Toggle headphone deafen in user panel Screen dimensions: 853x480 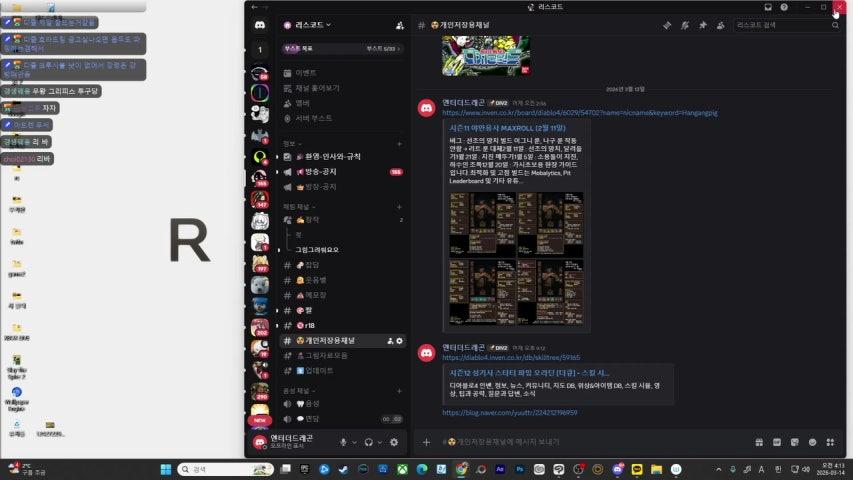(x=369, y=442)
